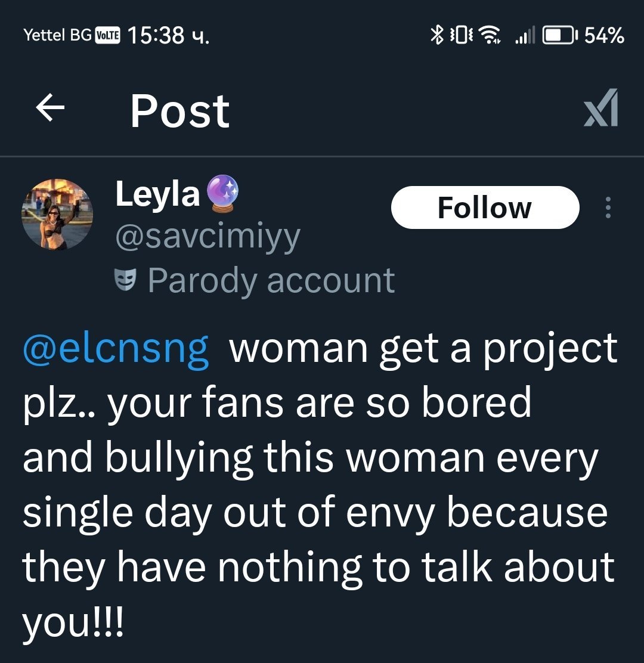644x663 pixels.
Task: Tap the Wi-Fi status icon
Action: (490, 36)
